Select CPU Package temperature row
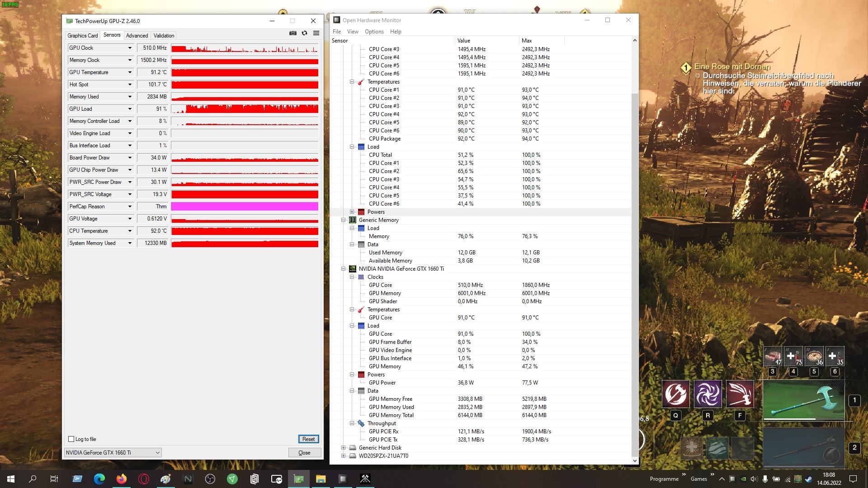 tap(480, 139)
